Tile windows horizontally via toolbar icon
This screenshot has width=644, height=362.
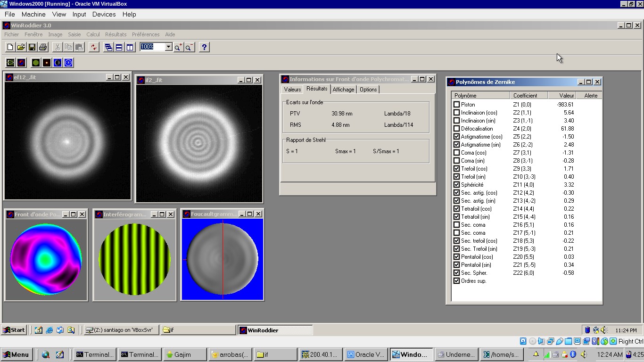click(119, 47)
